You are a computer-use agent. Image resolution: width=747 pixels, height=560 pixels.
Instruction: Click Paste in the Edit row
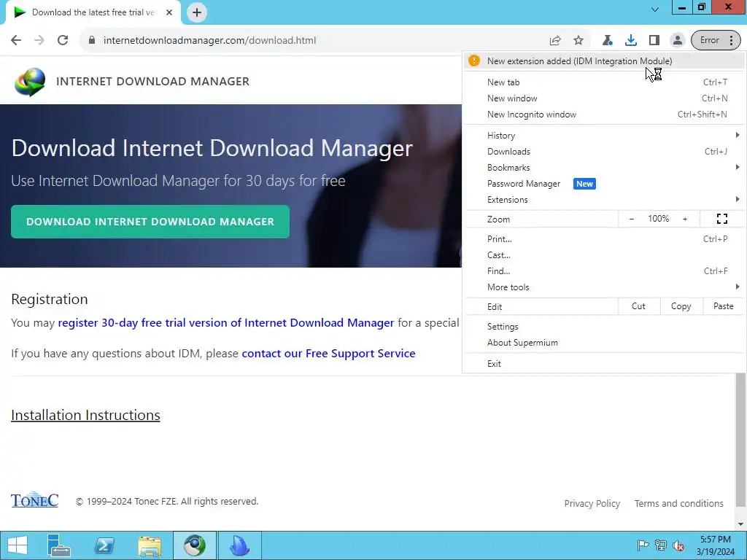point(723,306)
